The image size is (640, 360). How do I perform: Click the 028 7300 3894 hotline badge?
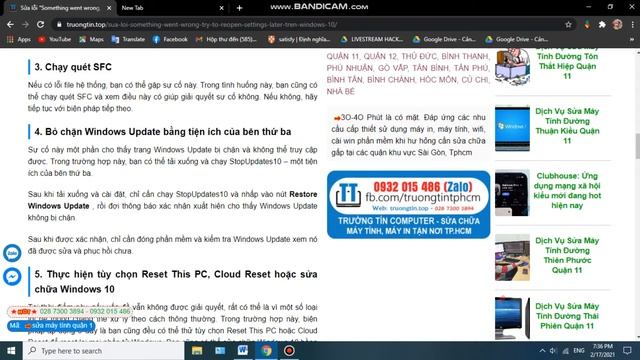[x=70, y=311]
